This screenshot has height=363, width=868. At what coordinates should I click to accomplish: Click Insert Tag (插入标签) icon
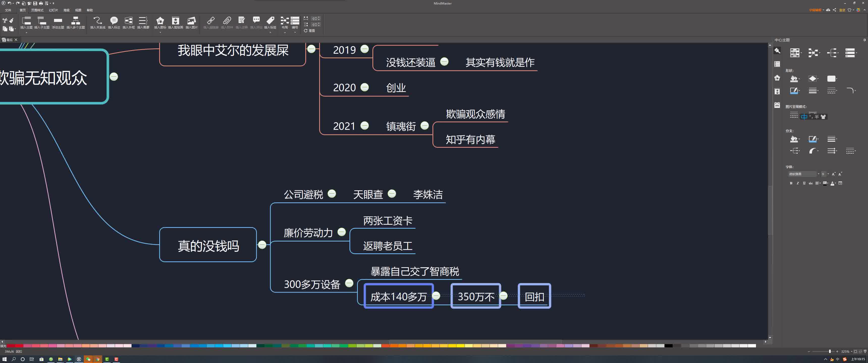270,22
